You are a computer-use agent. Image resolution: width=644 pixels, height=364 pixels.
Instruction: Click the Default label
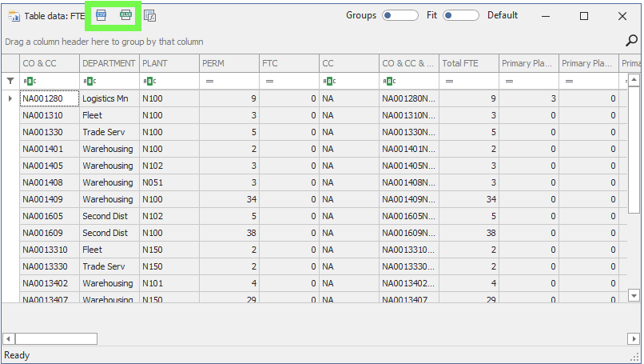point(502,15)
